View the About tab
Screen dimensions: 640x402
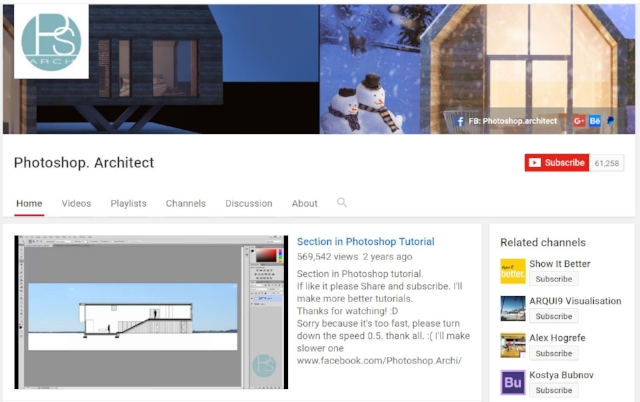[304, 203]
